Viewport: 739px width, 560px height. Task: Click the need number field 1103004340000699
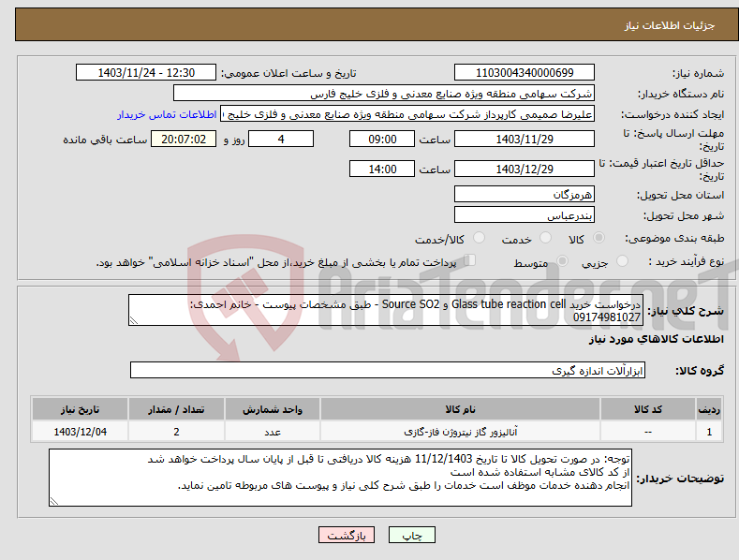[525, 73]
